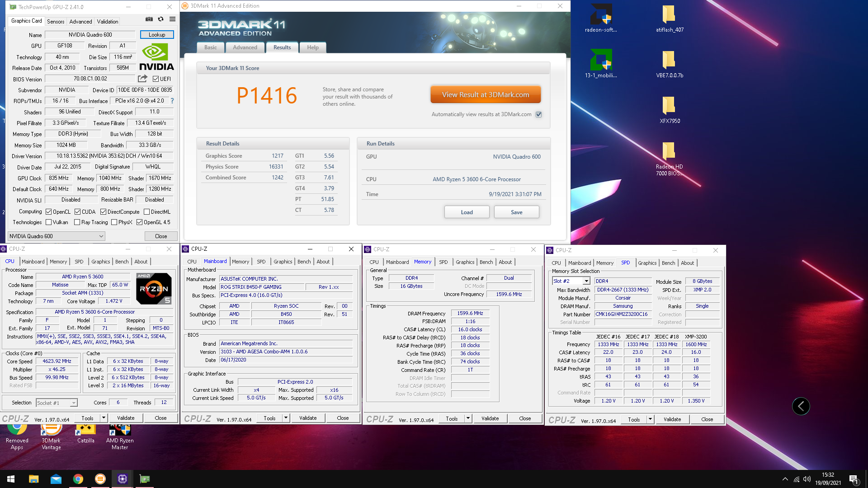Click the NVIDIA logo in GPU-Z
Screen dimensions: 868x488
click(x=156, y=56)
